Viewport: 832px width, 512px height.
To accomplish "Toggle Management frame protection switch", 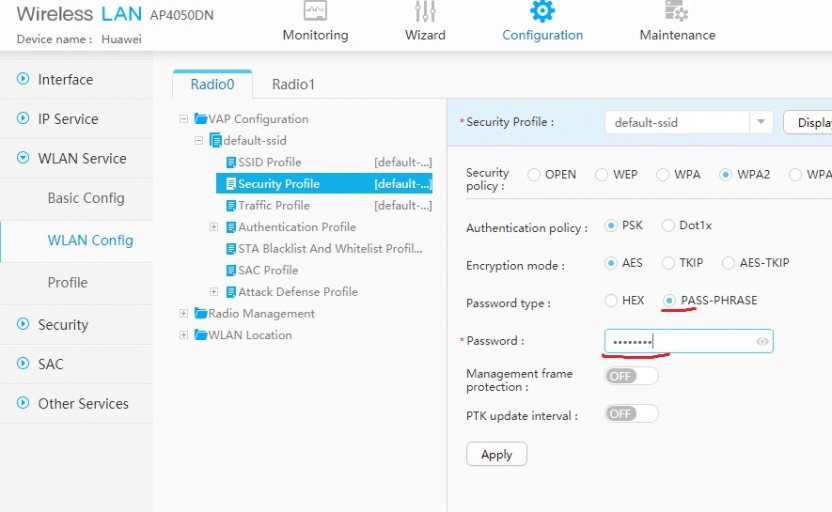I will [632, 376].
